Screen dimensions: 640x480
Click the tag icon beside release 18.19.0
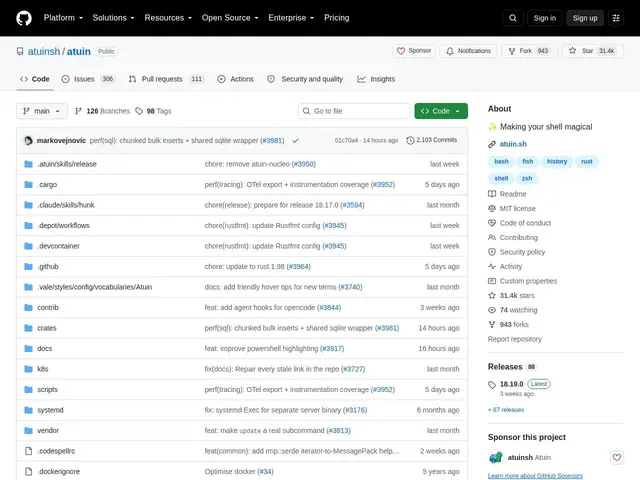492,384
